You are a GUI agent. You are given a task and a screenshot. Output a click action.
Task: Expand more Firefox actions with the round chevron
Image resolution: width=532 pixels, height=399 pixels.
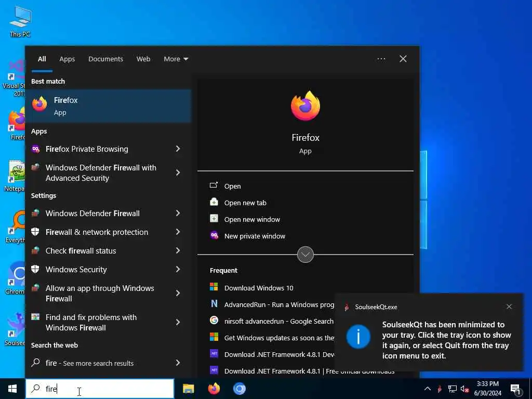tap(305, 255)
